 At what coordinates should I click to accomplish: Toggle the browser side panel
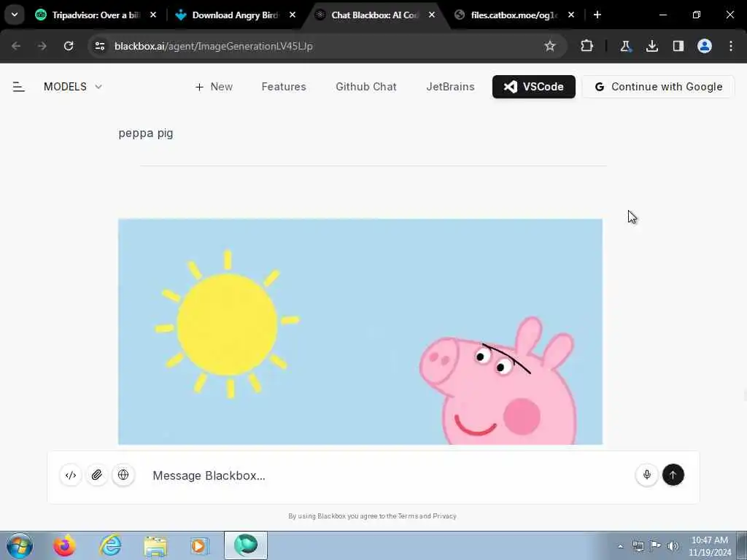pos(678,46)
